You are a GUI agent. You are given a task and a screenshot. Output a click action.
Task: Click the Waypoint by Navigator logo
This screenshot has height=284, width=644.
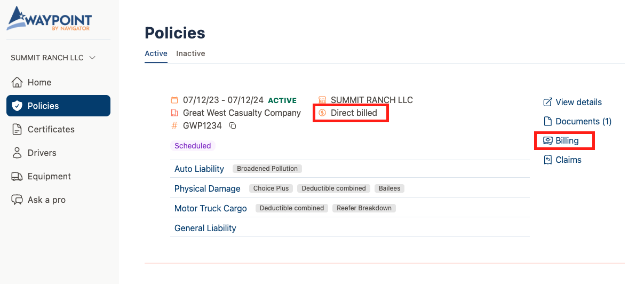pyautogui.click(x=49, y=19)
